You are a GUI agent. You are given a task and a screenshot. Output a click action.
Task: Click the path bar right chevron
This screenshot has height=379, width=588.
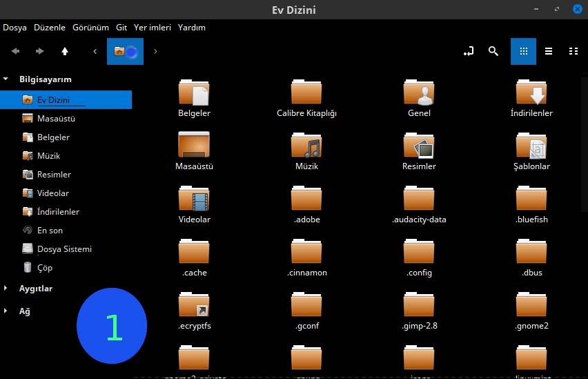coord(155,51)
